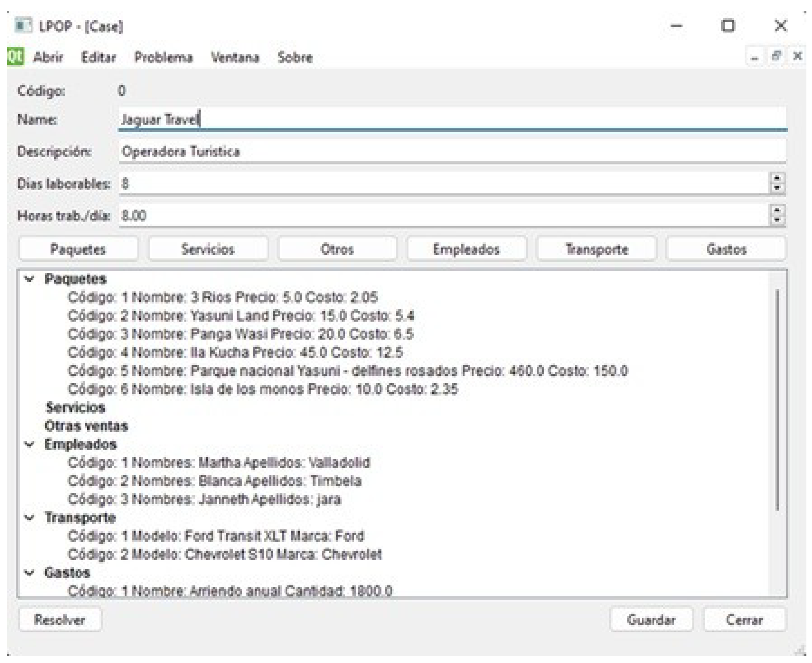
Task: Collapse the Empleados tree node
Action: (29, 444)
